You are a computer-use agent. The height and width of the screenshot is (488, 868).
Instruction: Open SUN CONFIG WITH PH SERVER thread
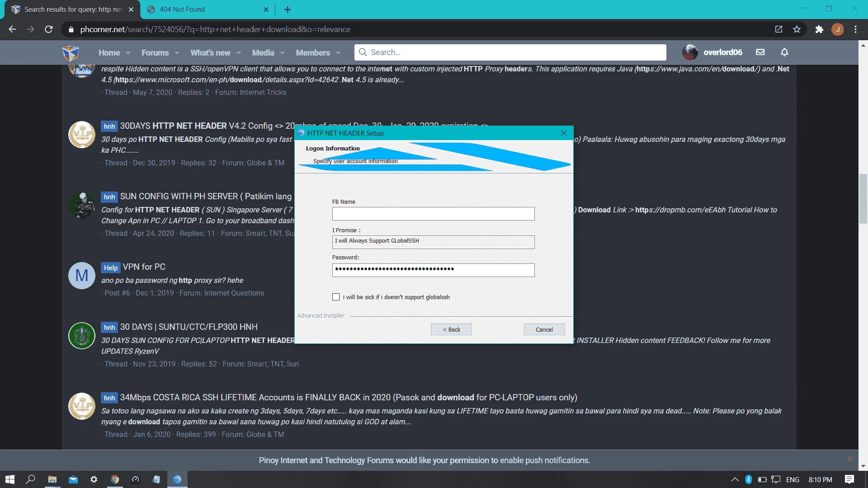tap(207, 196)
